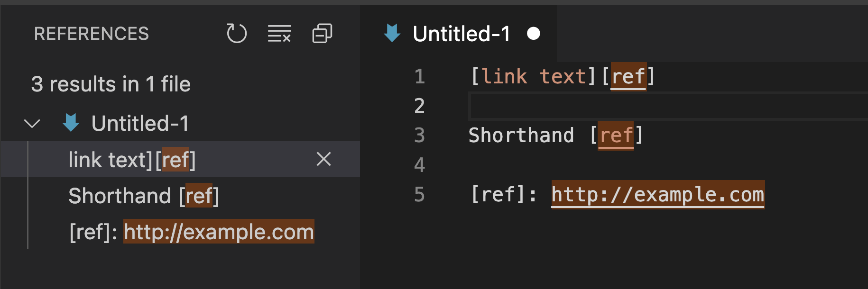Dismiss the 'link text][ref]' reference result

point(324,160)
